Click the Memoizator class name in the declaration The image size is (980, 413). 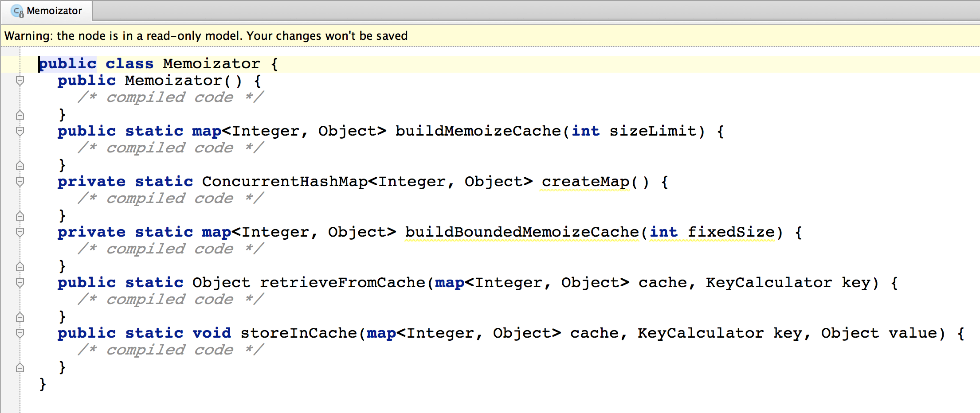[211, 64]
